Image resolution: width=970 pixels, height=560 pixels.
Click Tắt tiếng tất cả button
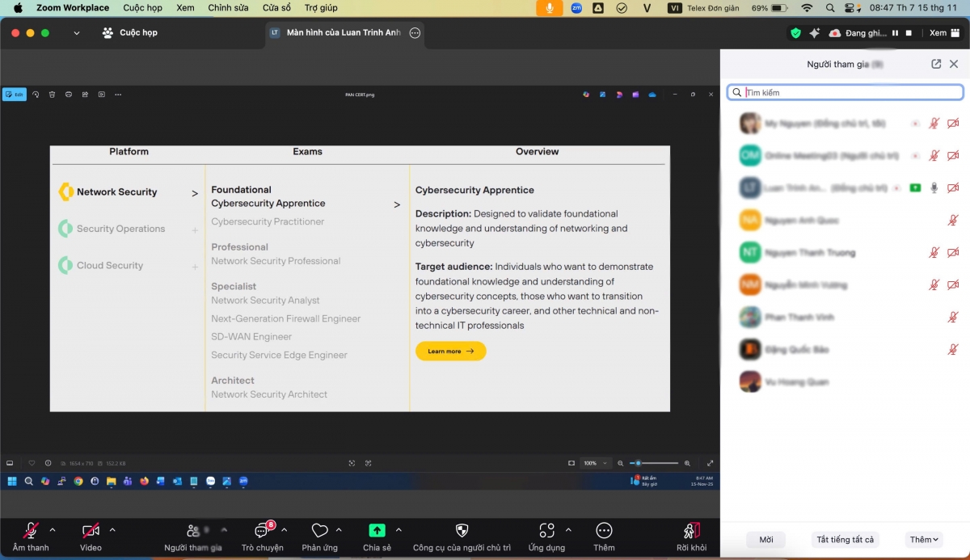[845, 540]
